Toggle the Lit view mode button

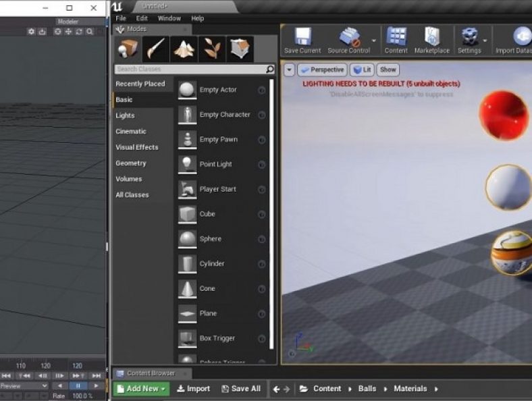tap(363, 70)
